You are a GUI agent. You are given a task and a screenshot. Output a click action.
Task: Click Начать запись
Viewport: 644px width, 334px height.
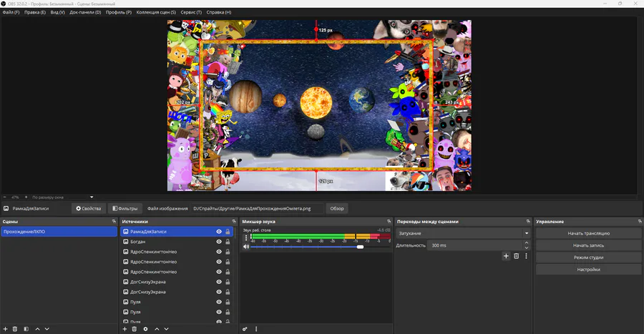[x=589, y=245]
